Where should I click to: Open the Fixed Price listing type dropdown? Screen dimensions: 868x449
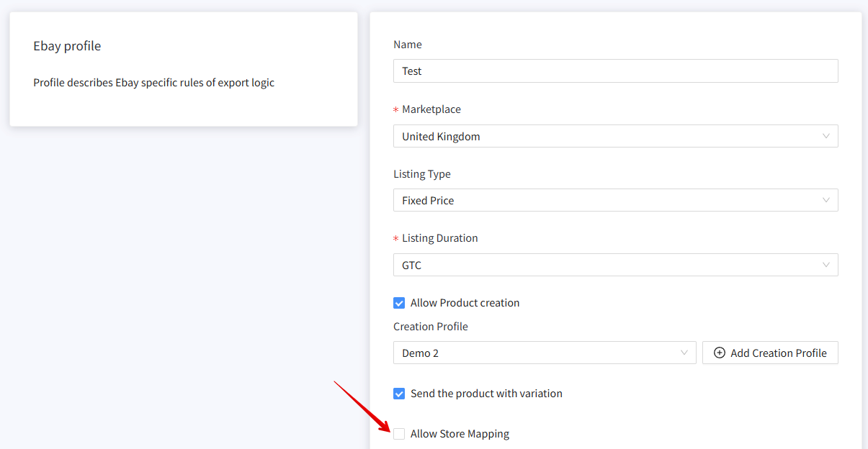click(x=616, y=200)
